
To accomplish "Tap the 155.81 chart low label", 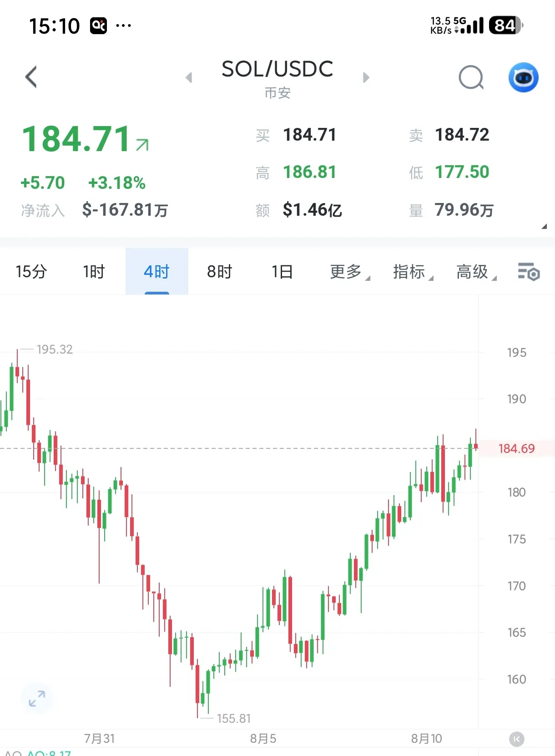I will coord(234,719).
